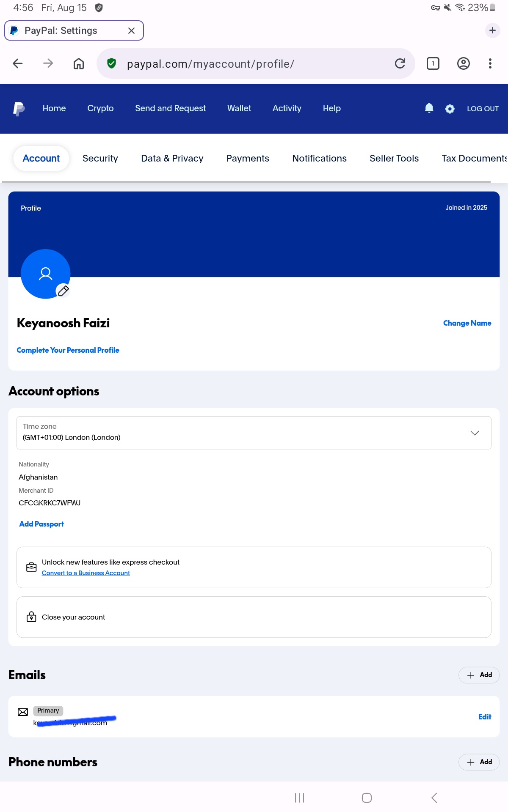
Task: Click the Joined in 2025 text
Action: (x=466, y=208)
